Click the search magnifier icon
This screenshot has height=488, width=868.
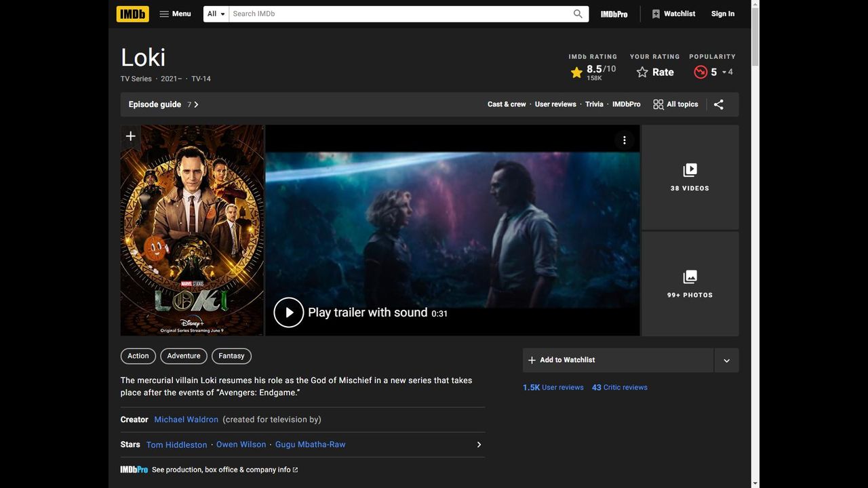point(578,14)
